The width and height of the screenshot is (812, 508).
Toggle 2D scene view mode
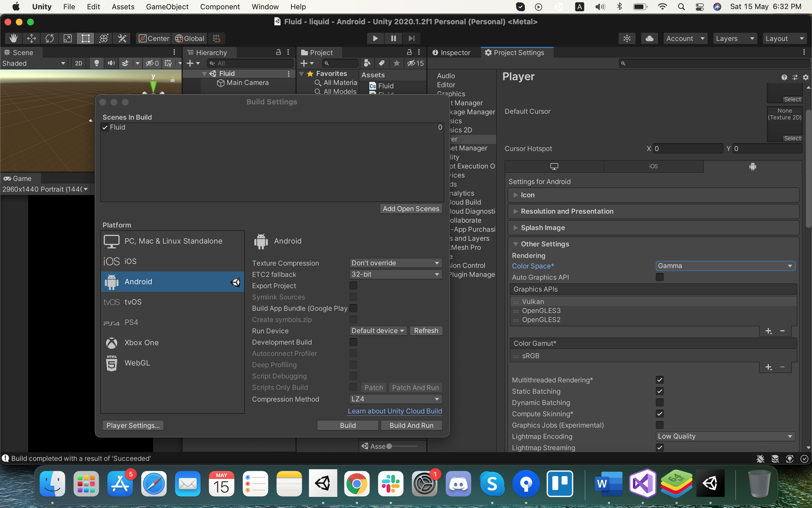click(x=78, y=63)
